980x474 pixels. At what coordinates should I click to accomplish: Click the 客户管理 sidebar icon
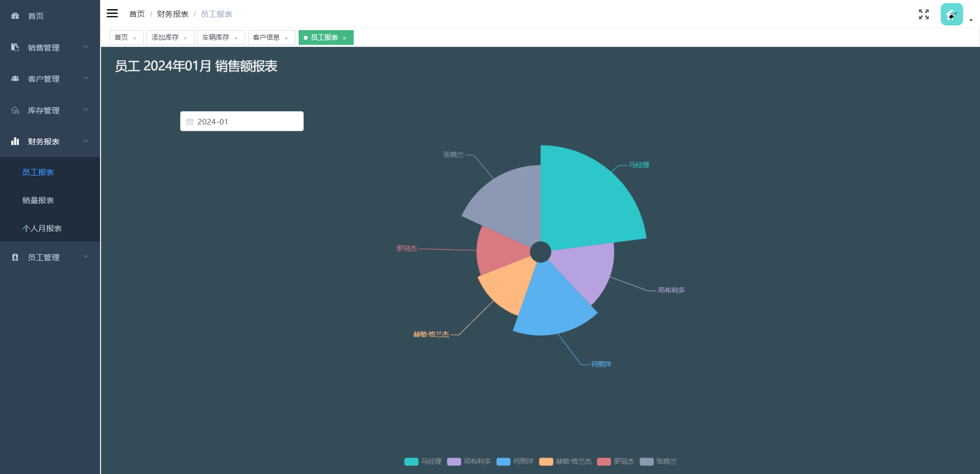coord(14,79)
